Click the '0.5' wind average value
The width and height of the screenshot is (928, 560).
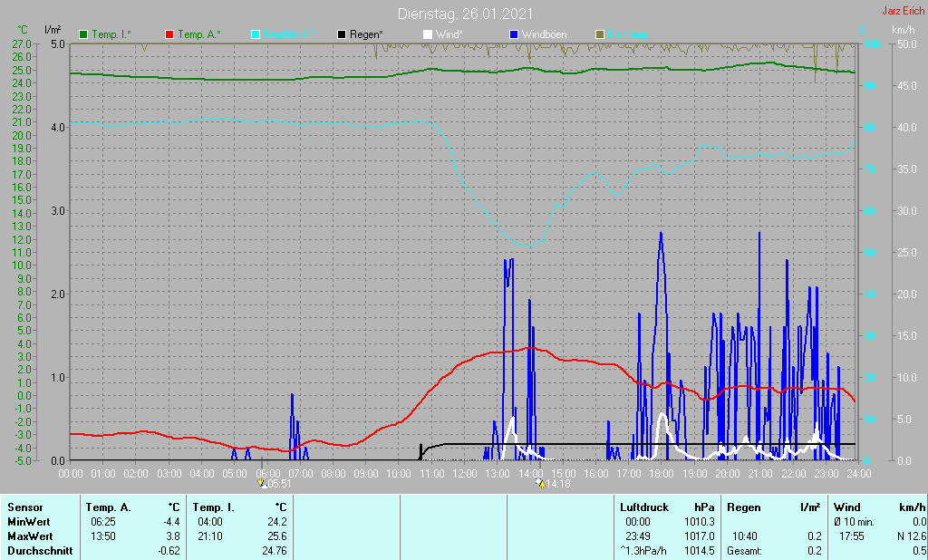coord(919,551)
